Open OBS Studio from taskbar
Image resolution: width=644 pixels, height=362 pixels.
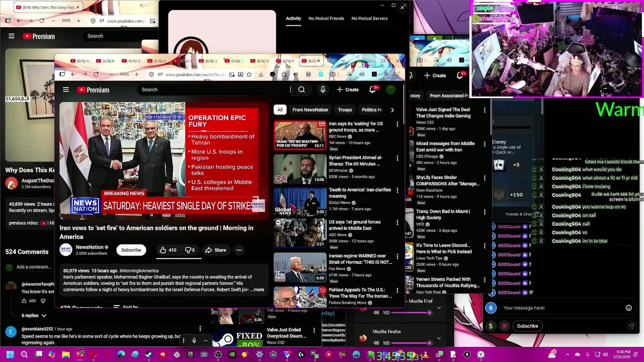coord(218,355)
